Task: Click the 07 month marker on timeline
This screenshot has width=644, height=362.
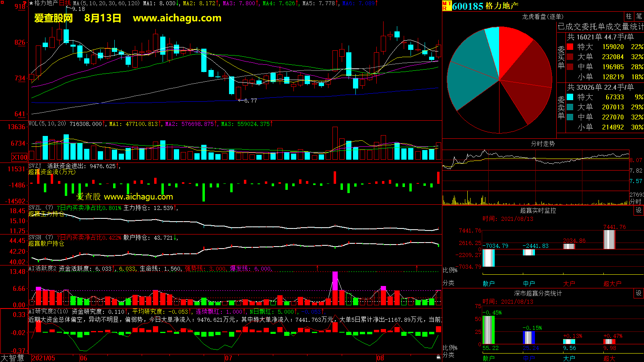Action: coord(228,358)
